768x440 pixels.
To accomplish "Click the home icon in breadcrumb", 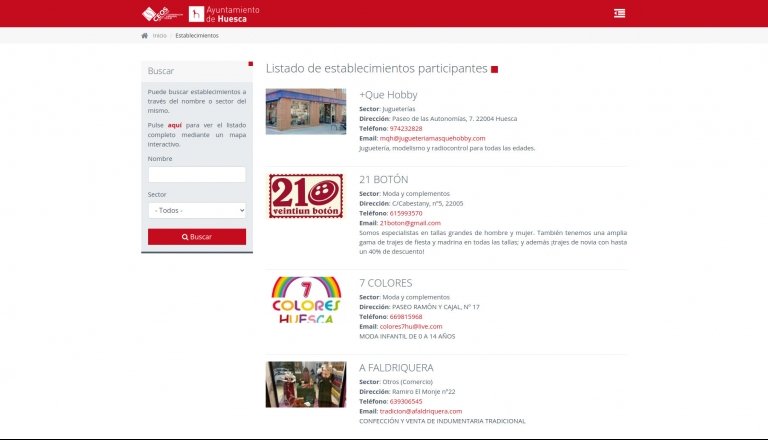I will tap(145, 35).
